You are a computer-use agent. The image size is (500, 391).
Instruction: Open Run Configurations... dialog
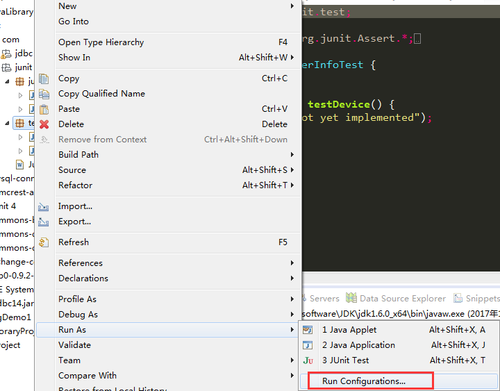tap(399, 381)
